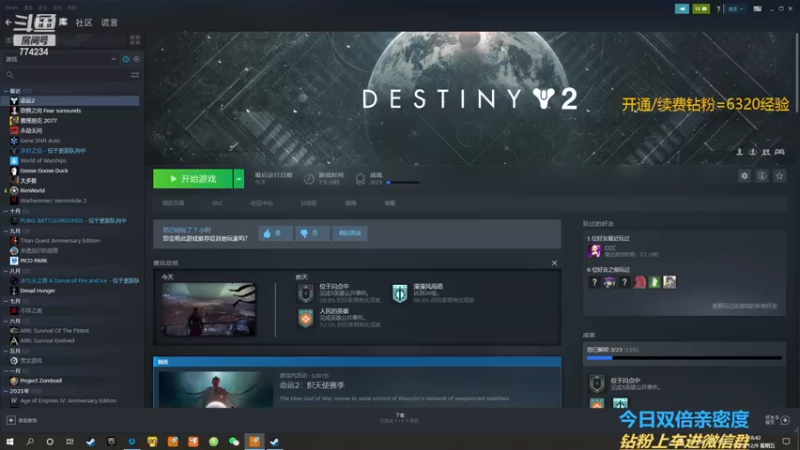Select the 2077 game entry in the library

coord(38,120)
